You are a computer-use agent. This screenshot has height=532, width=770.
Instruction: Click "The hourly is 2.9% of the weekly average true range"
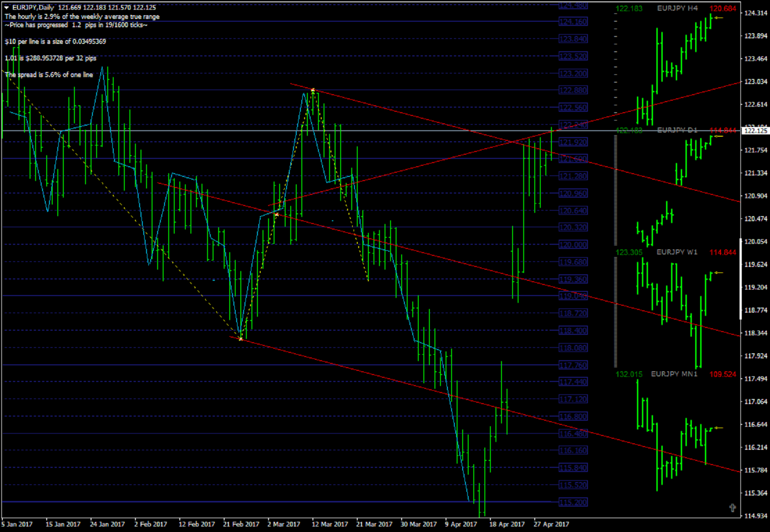click(82, 17)
